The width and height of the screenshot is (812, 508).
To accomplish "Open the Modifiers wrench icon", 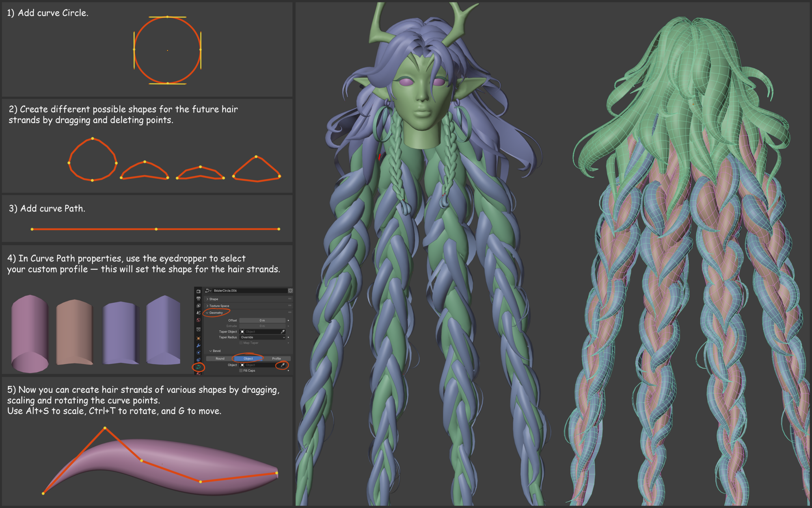I will coord(199,345).
